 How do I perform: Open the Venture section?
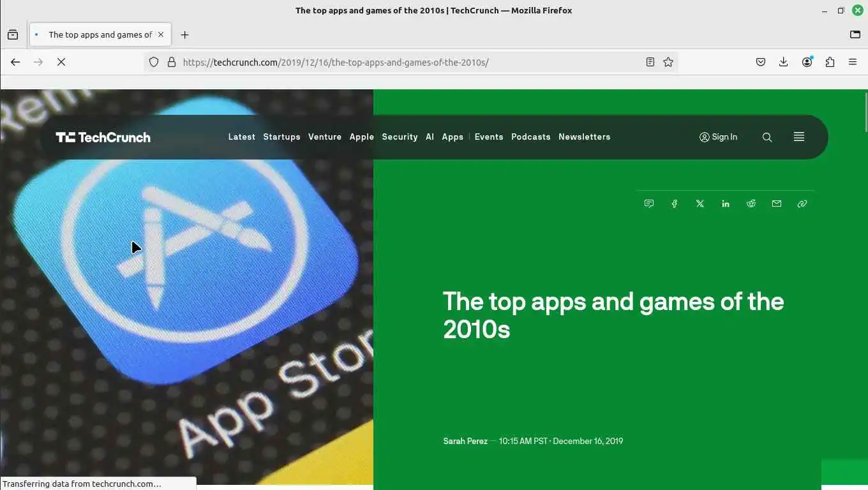coord(325,137)
